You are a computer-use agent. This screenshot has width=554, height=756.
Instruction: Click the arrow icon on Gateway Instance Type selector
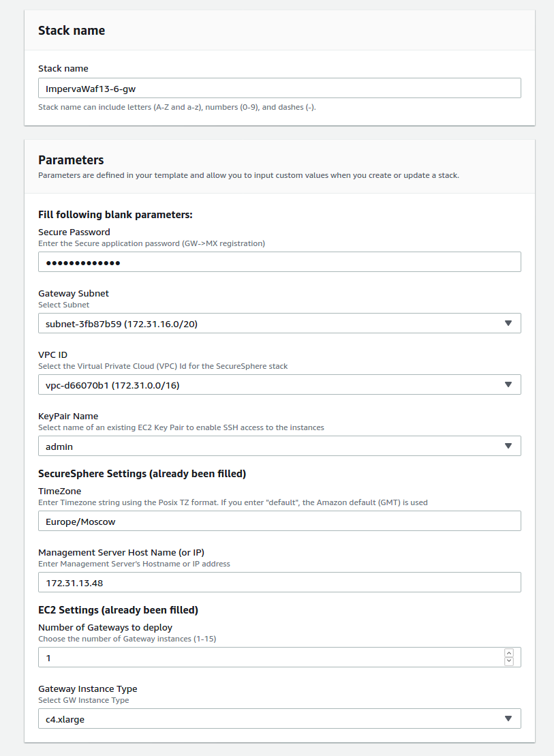click(x=508, y=719)
